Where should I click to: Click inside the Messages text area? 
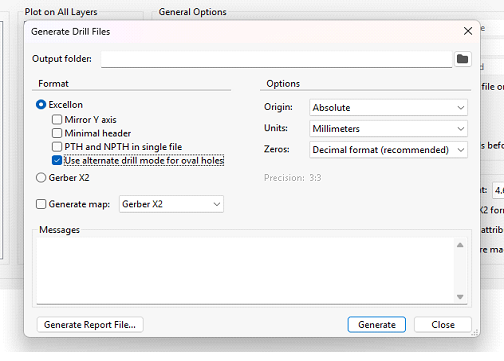click(x=246, y=271)
